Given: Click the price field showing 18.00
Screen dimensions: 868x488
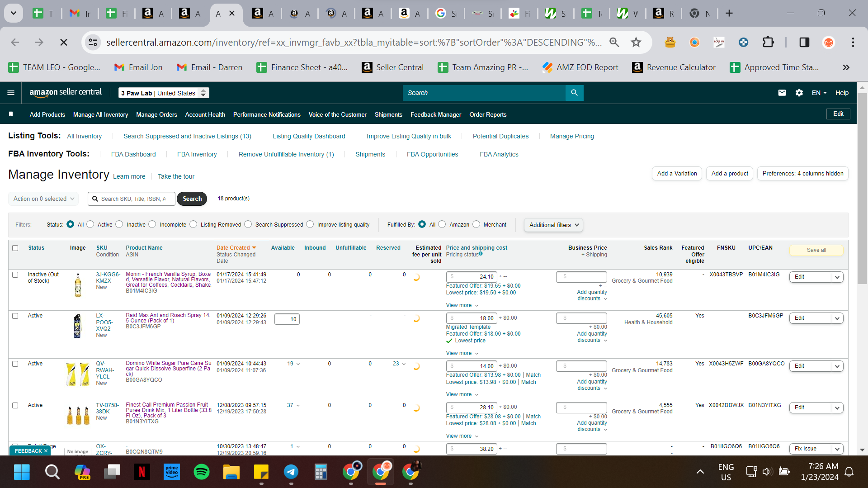Looking at the screenshot, I should coord(472,318).
